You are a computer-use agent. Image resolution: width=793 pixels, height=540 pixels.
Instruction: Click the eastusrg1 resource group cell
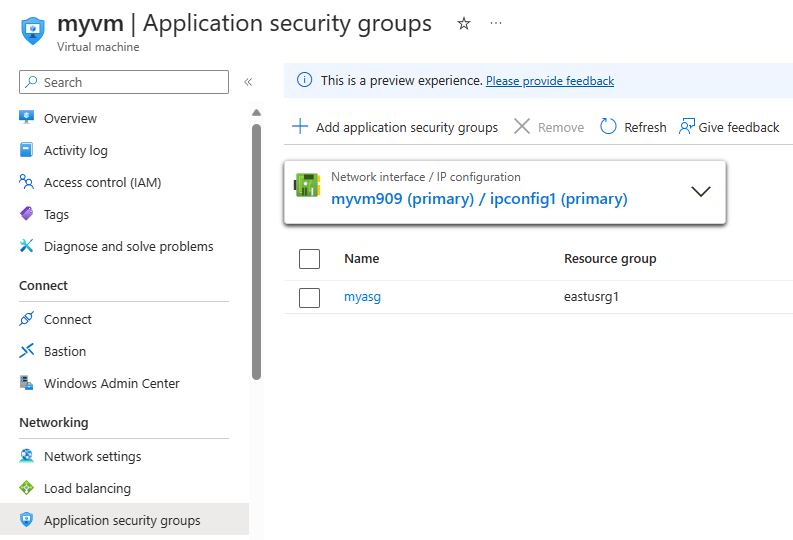(x=591, y=297)
